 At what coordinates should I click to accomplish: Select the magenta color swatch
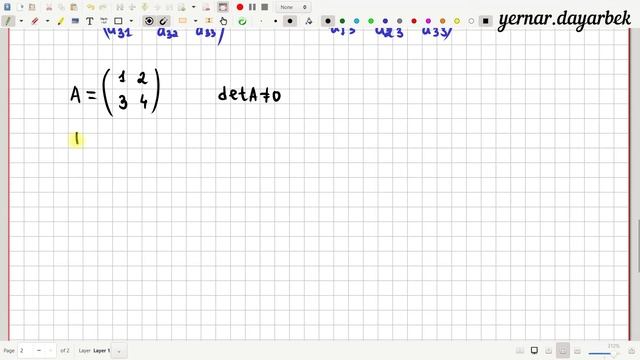pos(428,21)
